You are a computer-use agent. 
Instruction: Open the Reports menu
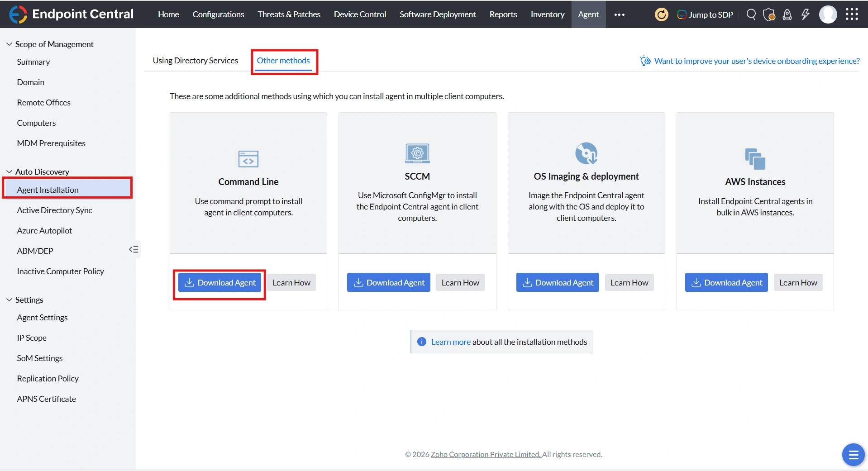coord(503,14)
